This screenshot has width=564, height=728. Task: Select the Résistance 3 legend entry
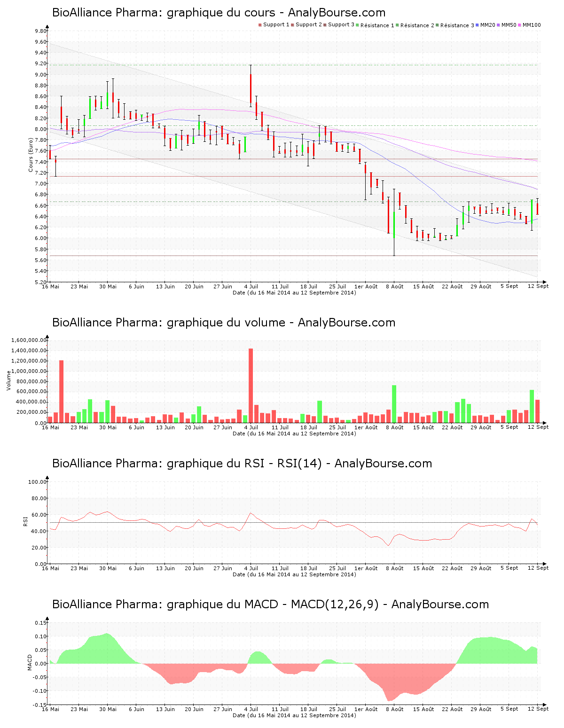click(455, 25)
